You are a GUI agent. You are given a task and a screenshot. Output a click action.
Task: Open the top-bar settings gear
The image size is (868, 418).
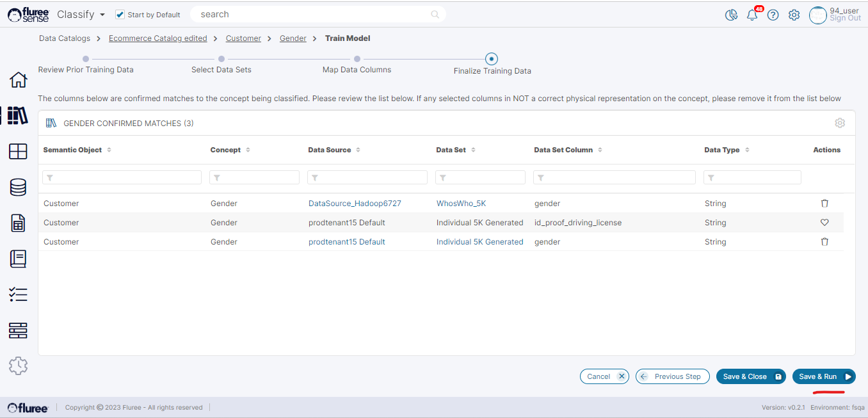point(794,15)
